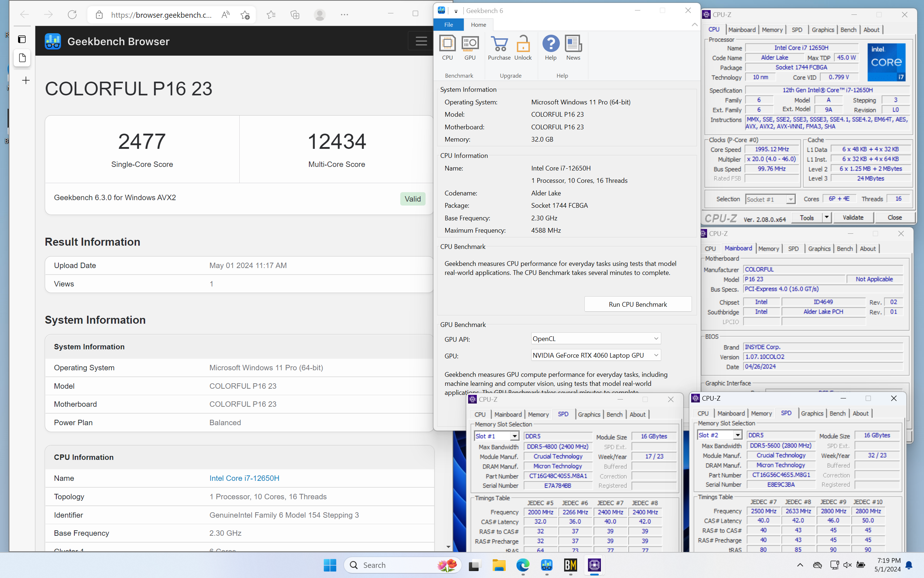Click the Part Number CT16G48C40S5.M8A1 field
The width and height of the screenshot is (924, 578).
[558, 476]
